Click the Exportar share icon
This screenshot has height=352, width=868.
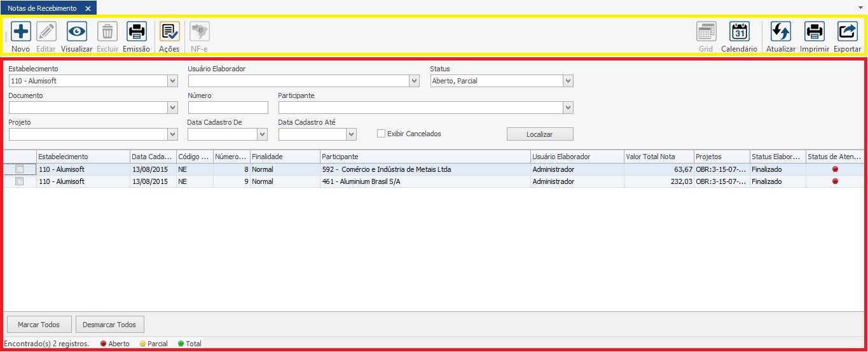pyautogui.click(x=847, y=32)
